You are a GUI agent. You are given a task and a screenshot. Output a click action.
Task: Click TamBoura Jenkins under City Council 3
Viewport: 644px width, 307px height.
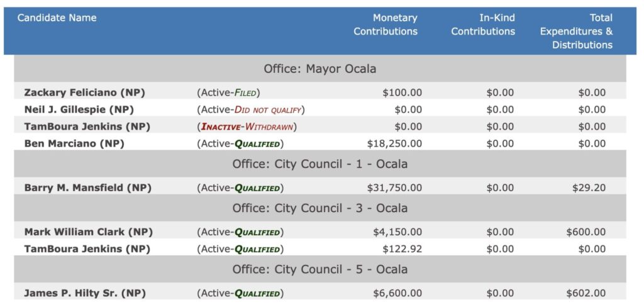pyautogui.click(x=87, y=249)
